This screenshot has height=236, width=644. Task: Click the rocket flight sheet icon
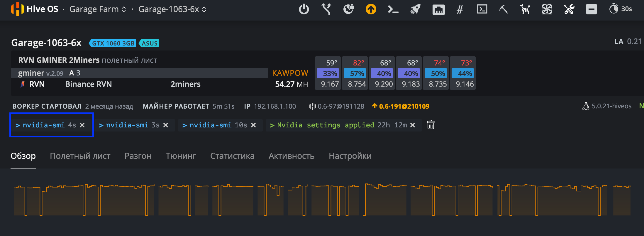tap(415, 9)
